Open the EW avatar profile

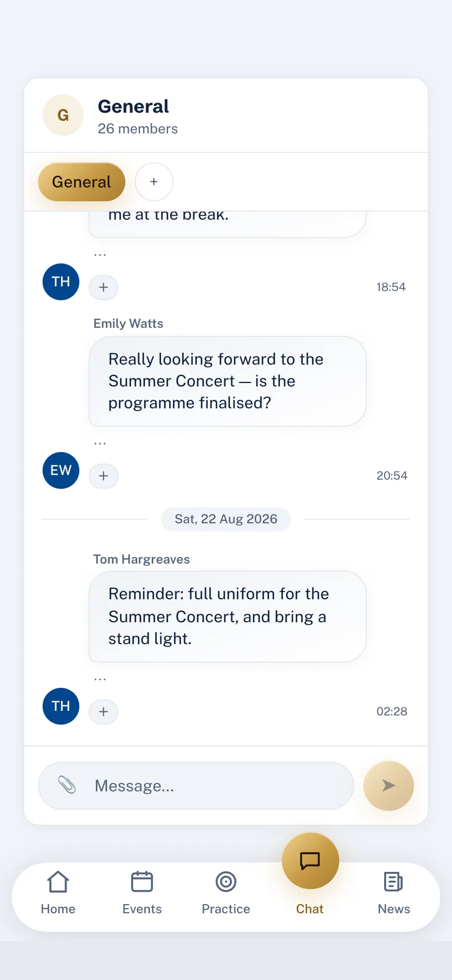(x=61, y=470)
